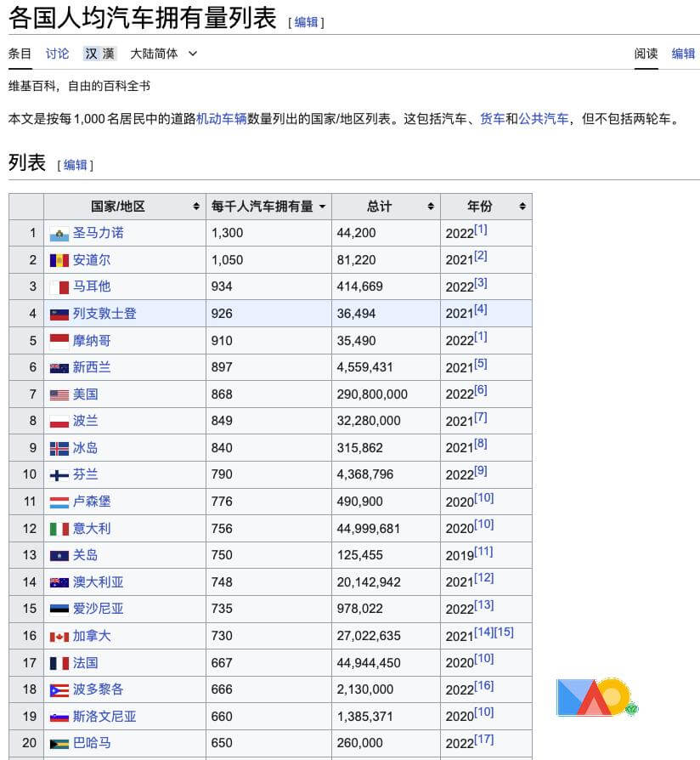Screen dimensions: 700x760
Task: Switch to the 讨论 tab
Action: [58, 54]
